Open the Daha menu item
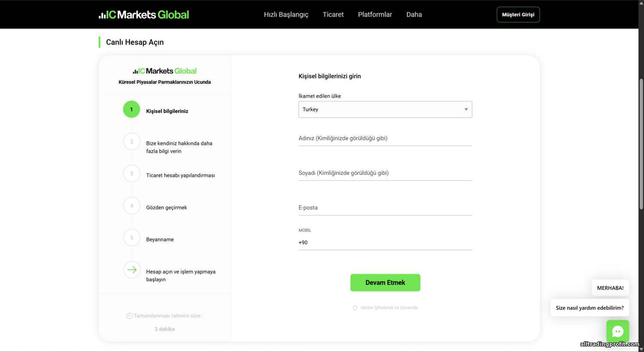The width and height of the screenshot is (644, 352). click(414, 15)
